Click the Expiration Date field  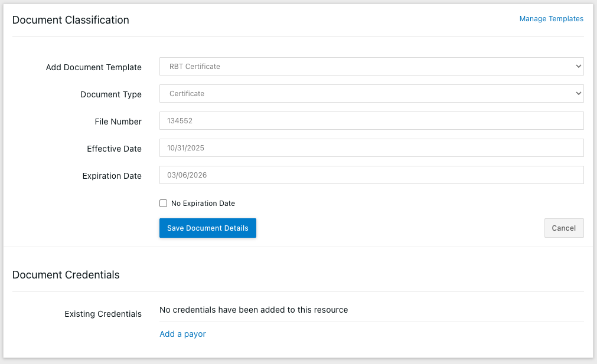tap(371, 175)
